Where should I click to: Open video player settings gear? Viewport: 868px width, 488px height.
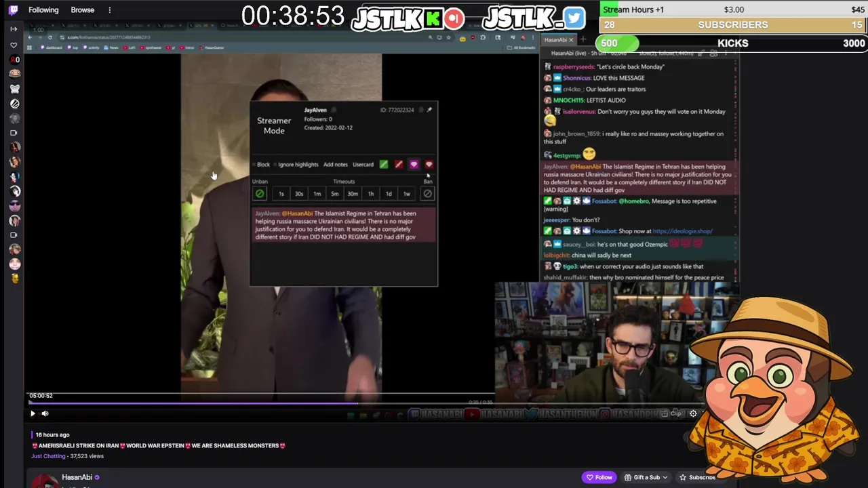[x=693, y=413]
